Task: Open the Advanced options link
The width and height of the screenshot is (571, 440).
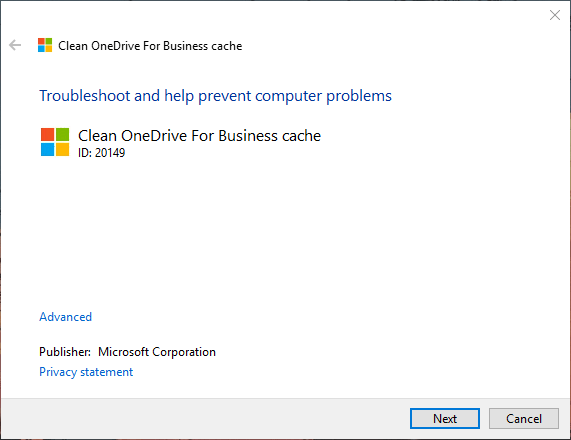Action: click(66, 317)
